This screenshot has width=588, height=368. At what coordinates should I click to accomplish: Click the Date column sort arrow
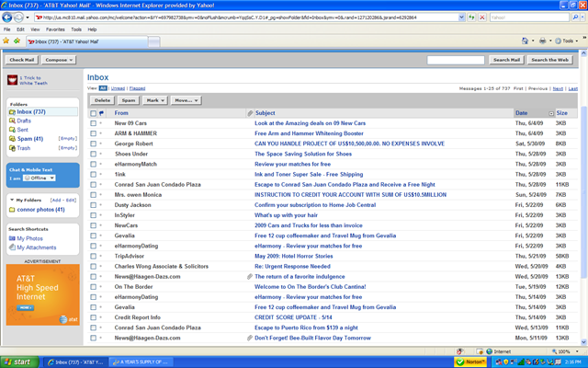551,113
